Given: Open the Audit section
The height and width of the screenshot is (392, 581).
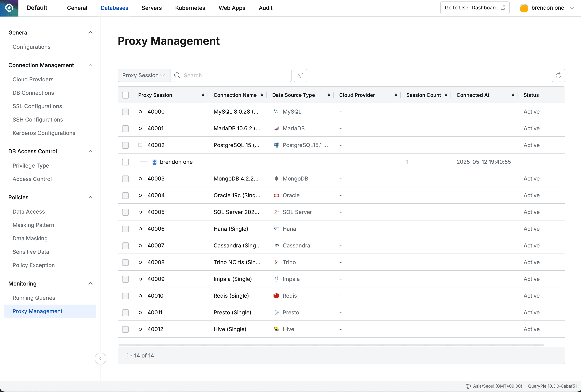Looking at the screenshot, I should coord(265,8).
